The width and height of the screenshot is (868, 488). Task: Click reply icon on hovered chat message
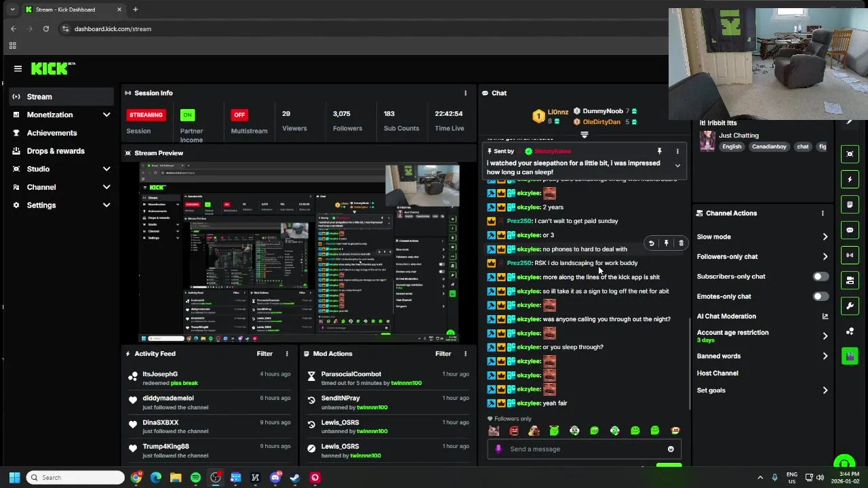651,243
